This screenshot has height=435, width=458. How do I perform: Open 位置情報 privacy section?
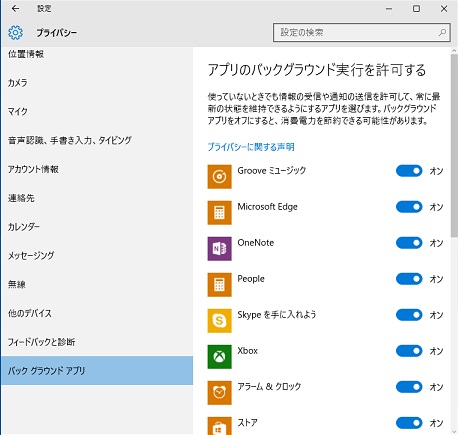tap(97, 54)
